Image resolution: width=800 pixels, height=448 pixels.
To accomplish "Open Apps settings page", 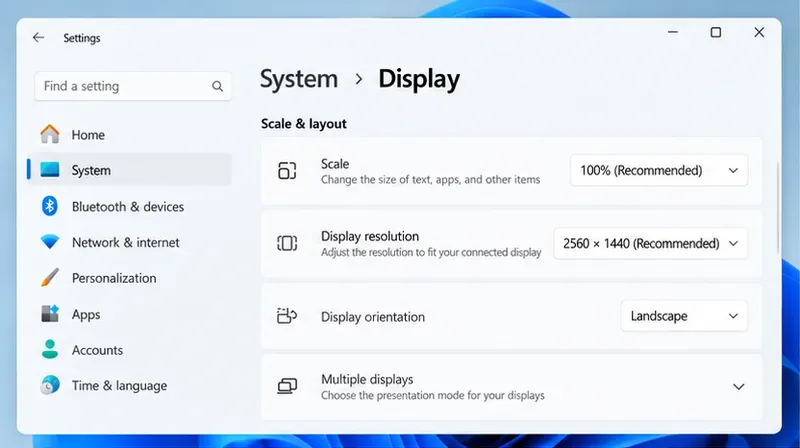I will coord(130,314).
